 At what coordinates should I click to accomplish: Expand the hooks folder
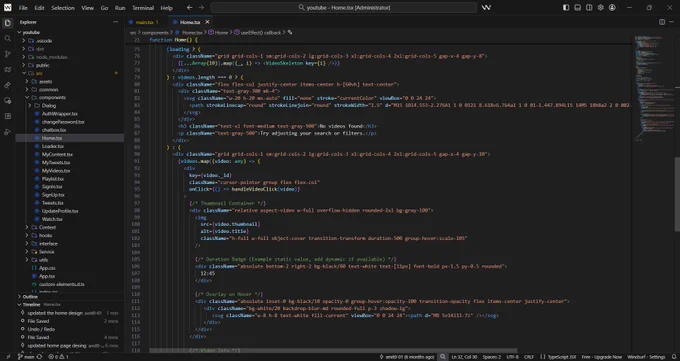pos(27,236)
